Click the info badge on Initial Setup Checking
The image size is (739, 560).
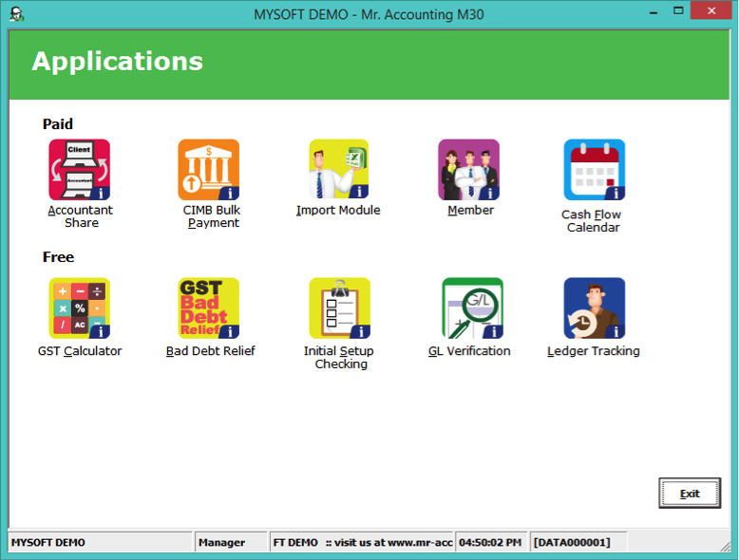[360, 331]
